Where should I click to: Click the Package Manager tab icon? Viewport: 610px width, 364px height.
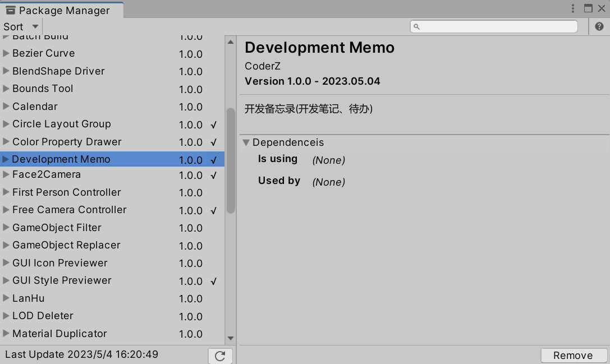pos(11,10)
